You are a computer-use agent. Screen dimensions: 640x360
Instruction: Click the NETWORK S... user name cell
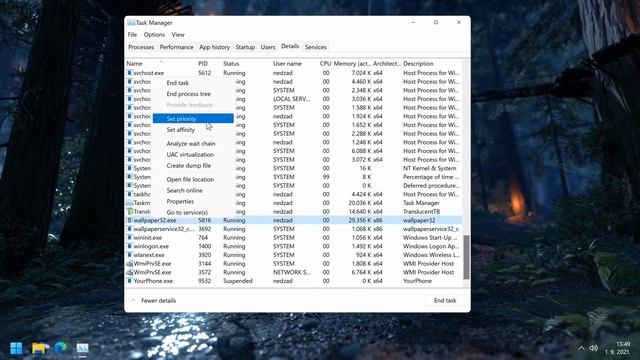coord(291,272)
